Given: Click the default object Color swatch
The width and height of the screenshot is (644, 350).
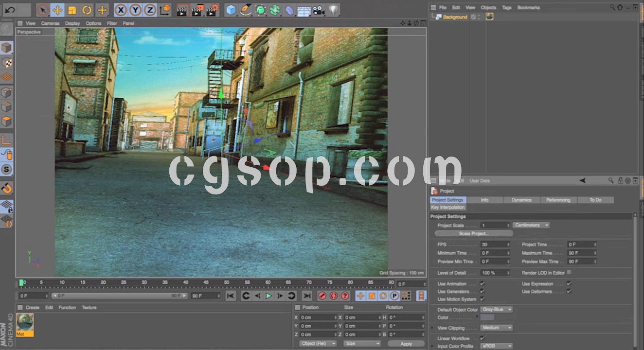Looking at the screenshot, I should 487,317.
